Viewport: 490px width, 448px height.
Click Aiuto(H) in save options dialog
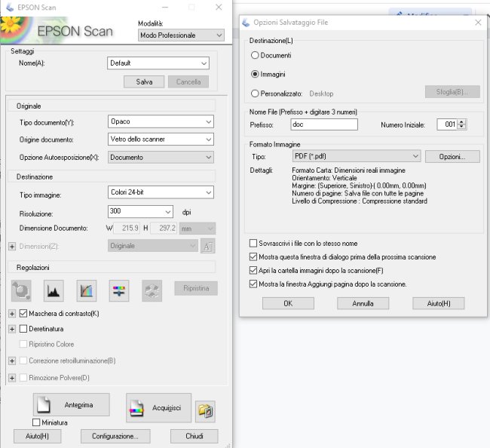coord(439,303)
